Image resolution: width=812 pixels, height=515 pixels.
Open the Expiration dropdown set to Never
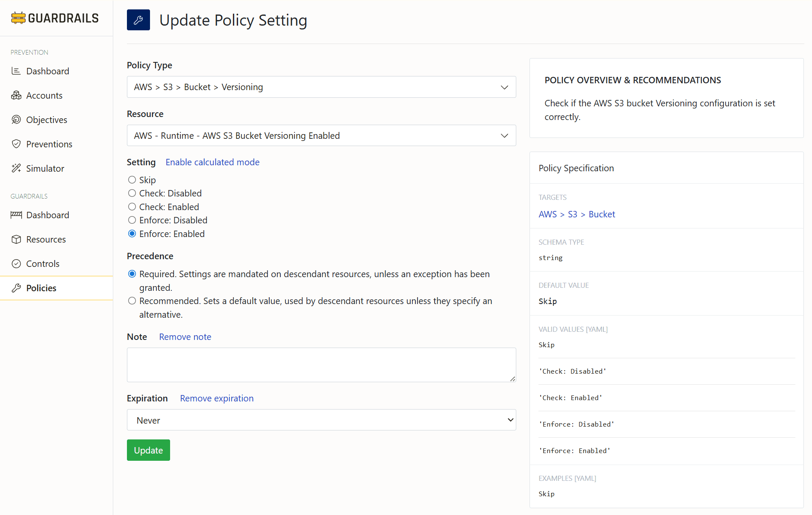[321, 420]
